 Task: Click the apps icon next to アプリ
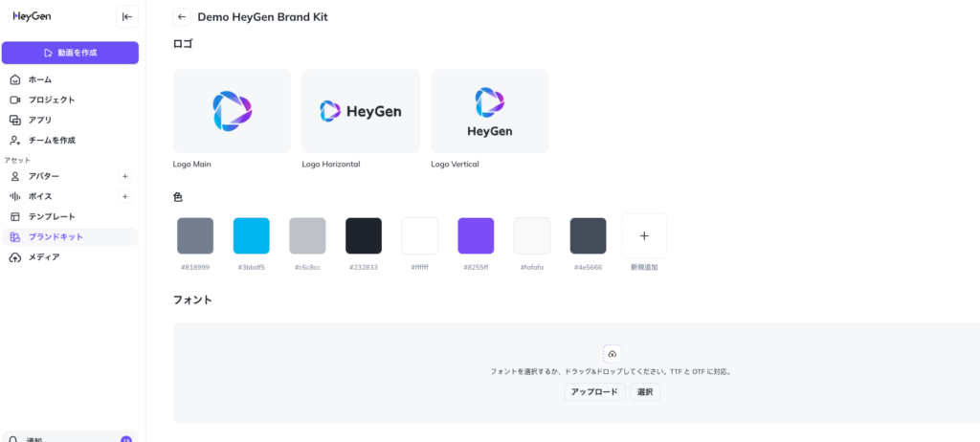click(x=15, y=120)
